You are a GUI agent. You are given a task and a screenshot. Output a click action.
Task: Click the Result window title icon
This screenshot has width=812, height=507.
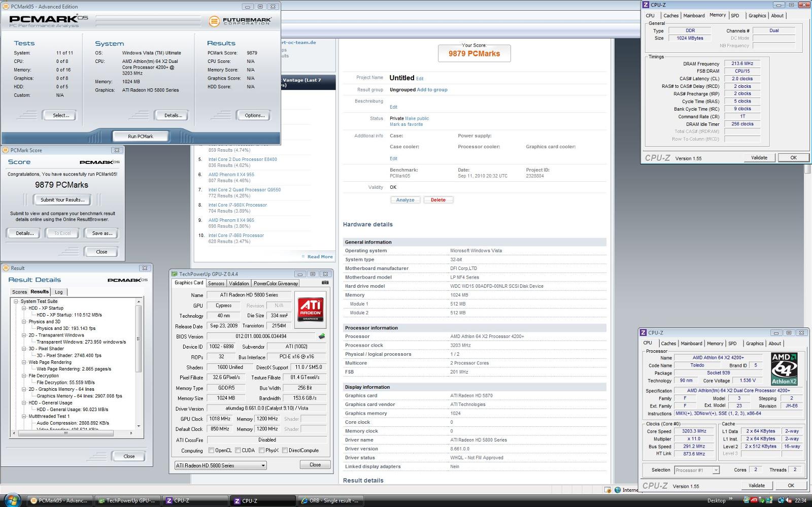pyautogui.click(x=6, y=268)
